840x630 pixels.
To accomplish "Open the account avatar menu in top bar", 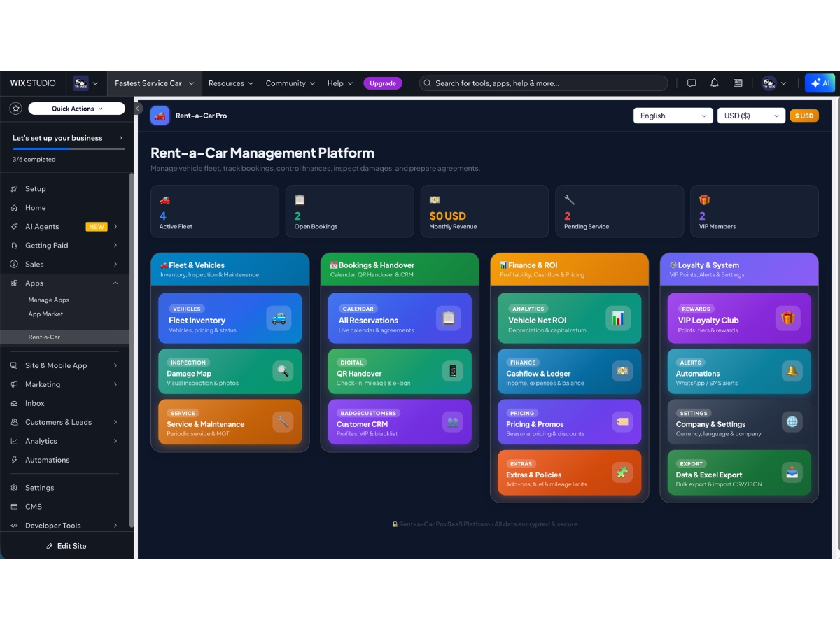I will click(x=774, y=83).
